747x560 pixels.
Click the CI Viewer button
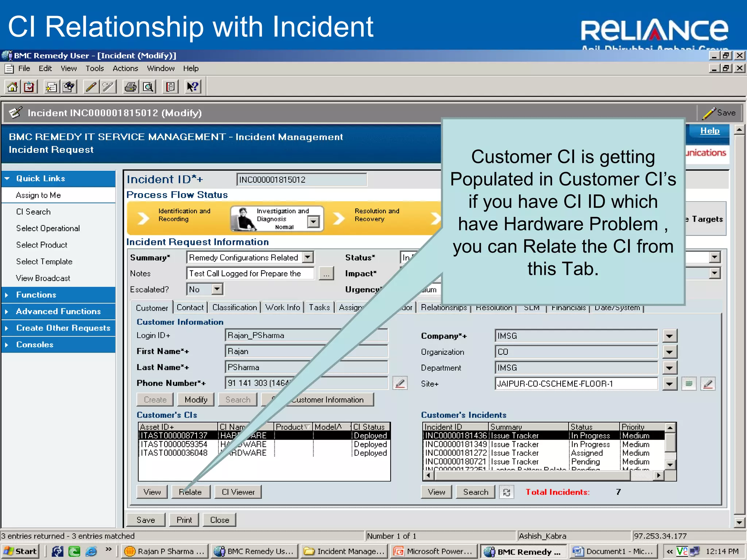pos(238,492)
